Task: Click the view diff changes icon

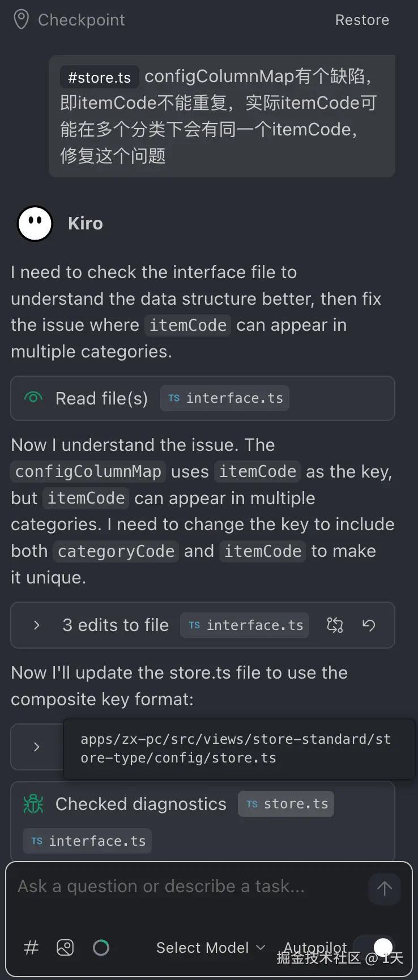Action: pyautogui.click(x=335, y=625)
